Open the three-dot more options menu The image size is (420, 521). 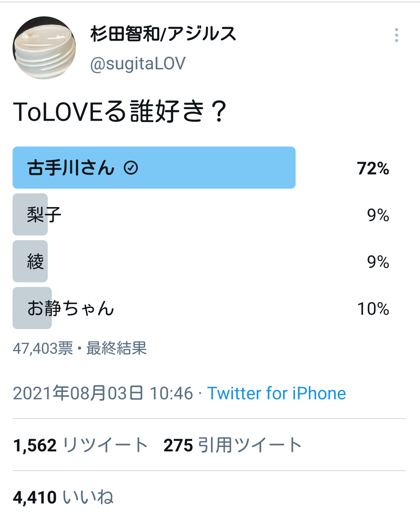(396, 35)
